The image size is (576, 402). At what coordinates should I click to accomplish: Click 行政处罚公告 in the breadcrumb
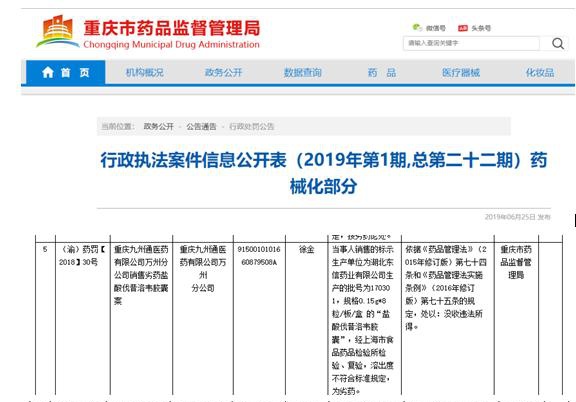point(251,126)
